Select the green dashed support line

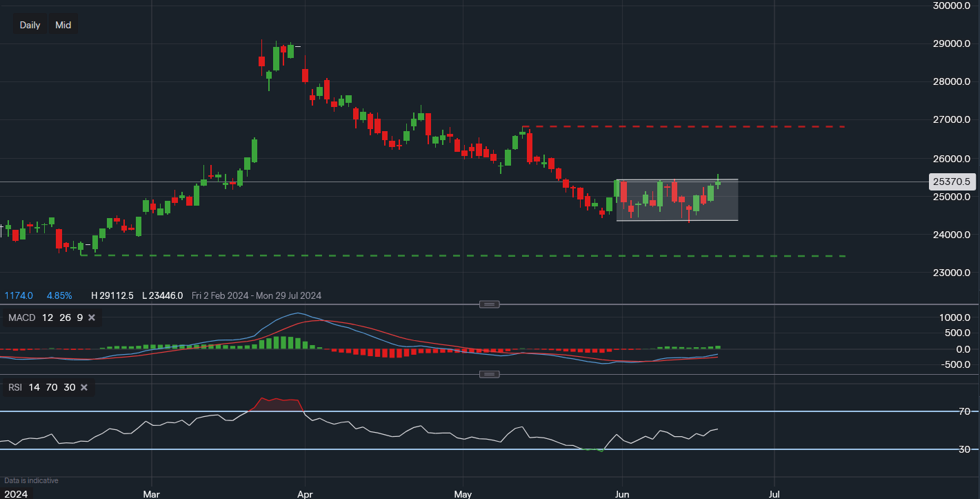(x=483, y=255)
